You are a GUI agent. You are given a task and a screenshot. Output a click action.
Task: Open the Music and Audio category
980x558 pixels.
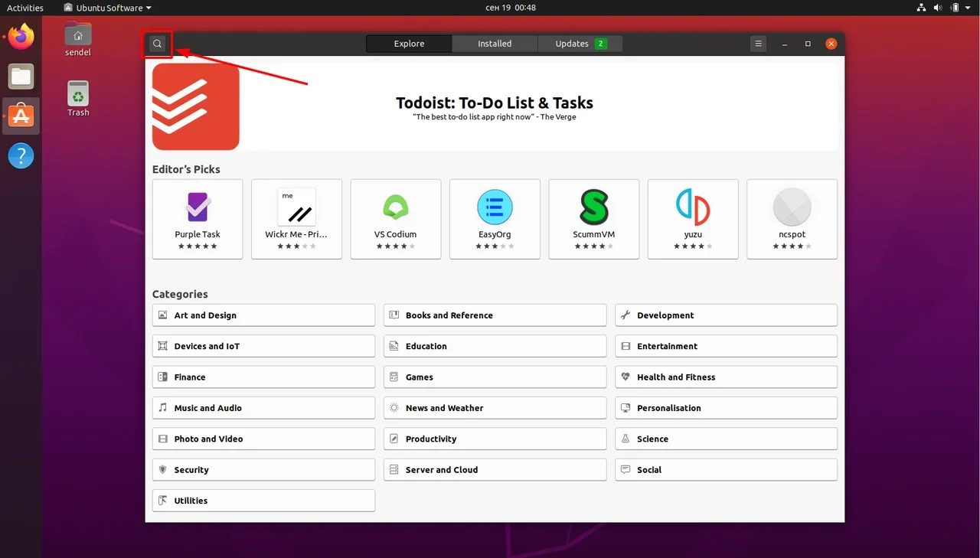[x=263, y=408]
